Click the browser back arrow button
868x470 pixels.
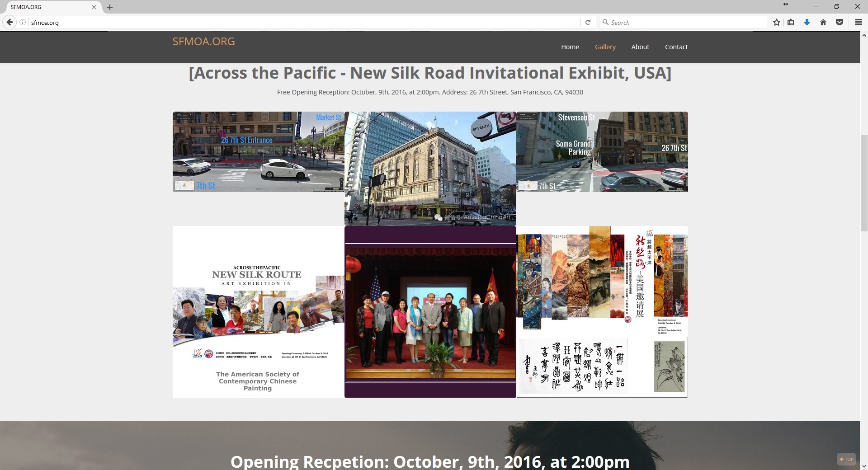coord(9,22)
